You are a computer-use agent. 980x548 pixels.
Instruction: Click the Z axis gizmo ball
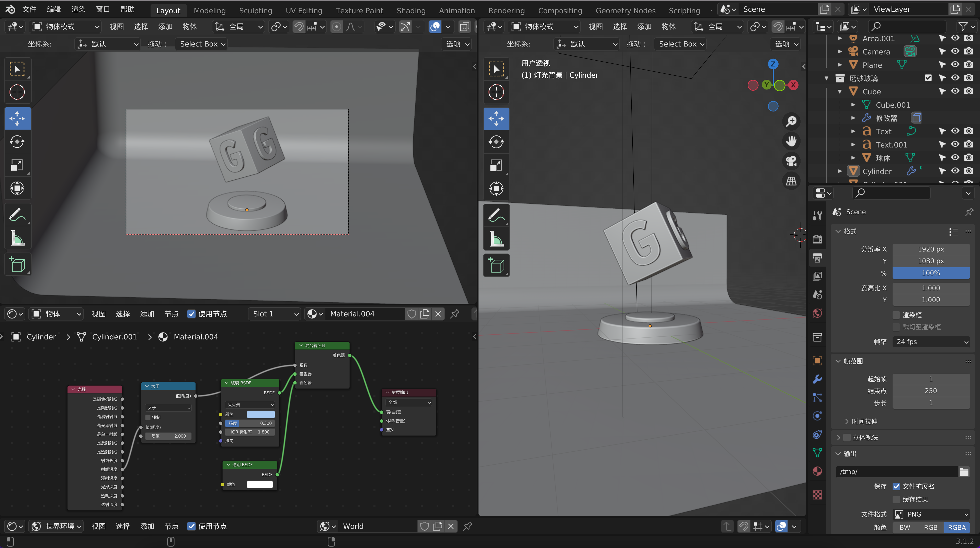click(773, 64)
